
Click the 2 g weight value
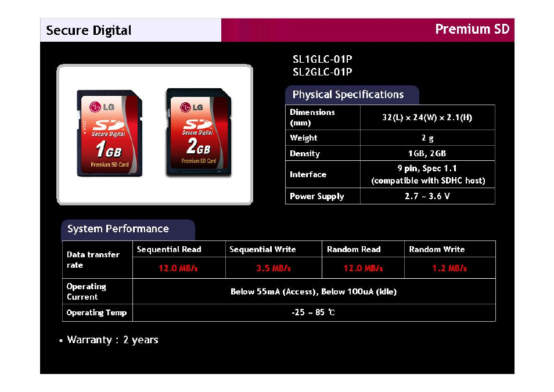tap(427, 138)
